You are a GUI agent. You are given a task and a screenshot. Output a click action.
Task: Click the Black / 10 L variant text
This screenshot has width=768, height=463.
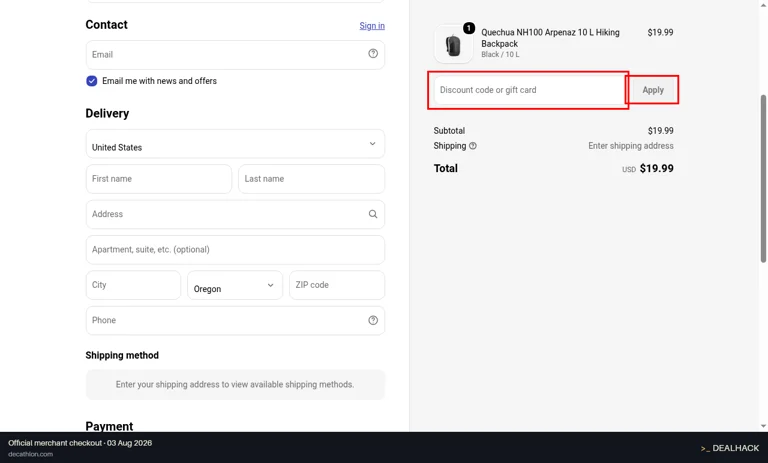click(x=500, y=54)
